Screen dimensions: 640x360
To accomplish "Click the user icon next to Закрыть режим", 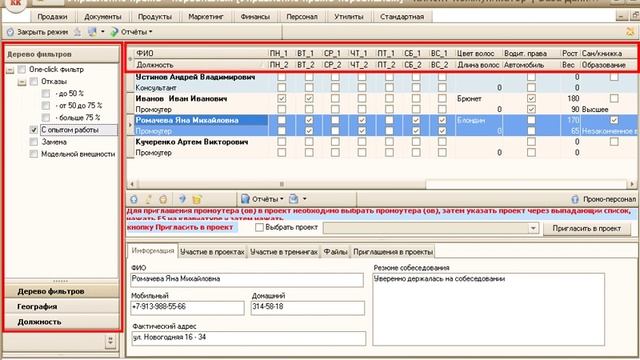I will 78,32.
